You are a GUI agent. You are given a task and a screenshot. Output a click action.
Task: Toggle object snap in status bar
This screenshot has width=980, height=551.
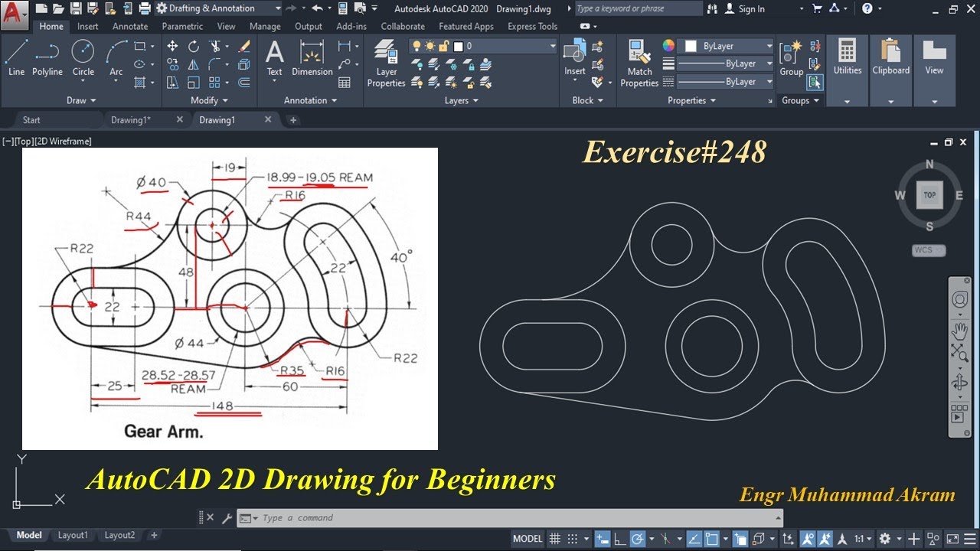pyautogui.click(x=712, y=539)
